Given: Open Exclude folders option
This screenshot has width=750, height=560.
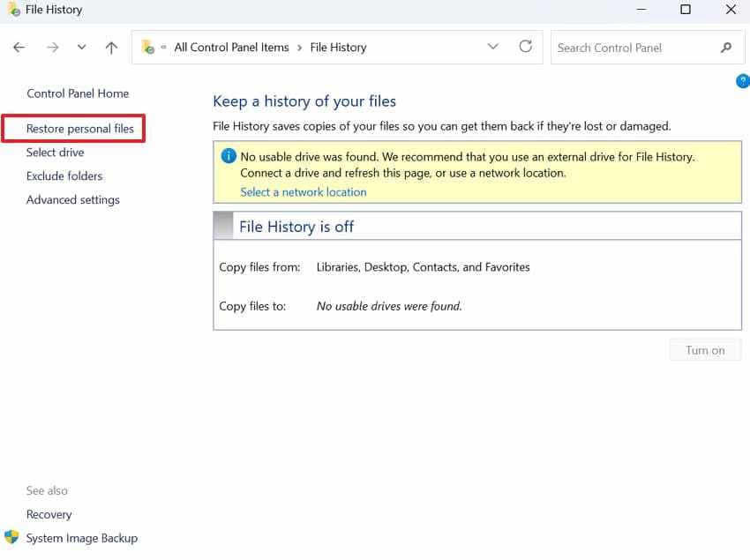Looking at the screenshot, I should pos(64,176).
